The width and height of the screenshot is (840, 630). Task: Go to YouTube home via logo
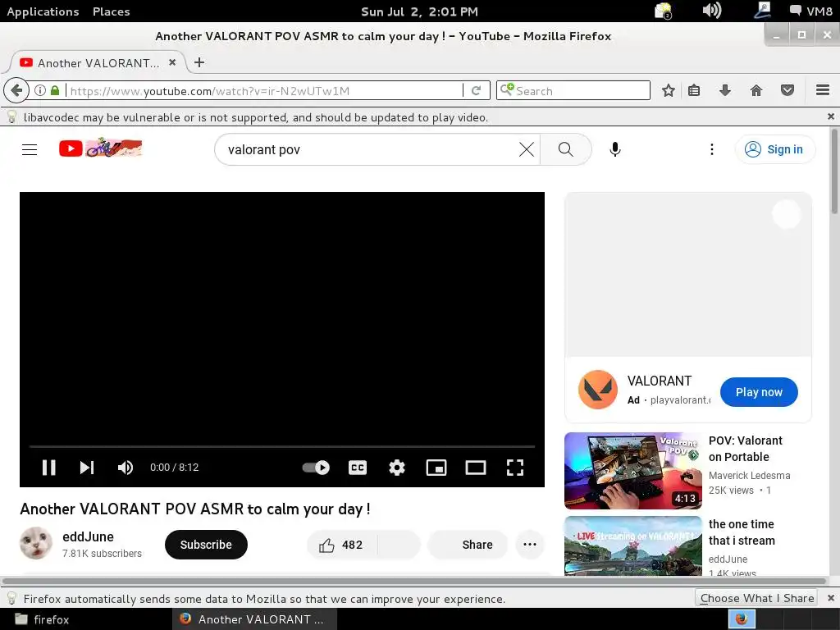tap(101, 148)
